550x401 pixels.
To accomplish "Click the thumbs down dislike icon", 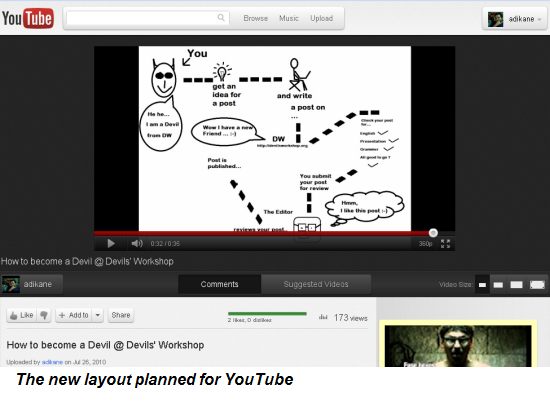I will coord(44,315).
